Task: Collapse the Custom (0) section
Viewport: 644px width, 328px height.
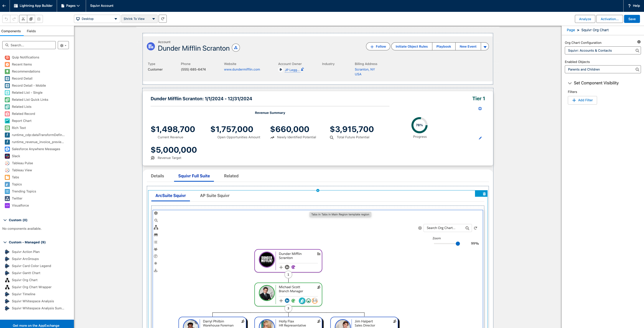Action: pos(5,220)
